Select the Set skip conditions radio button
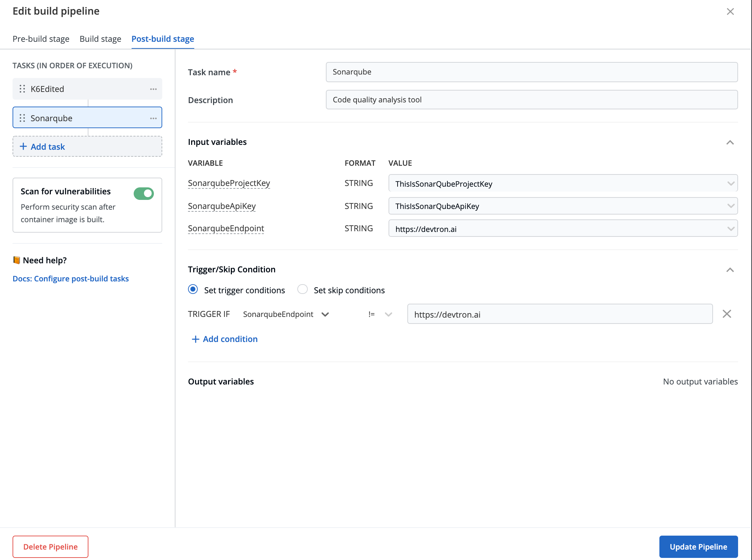This screenshot has width=752, height=560. 303,289
